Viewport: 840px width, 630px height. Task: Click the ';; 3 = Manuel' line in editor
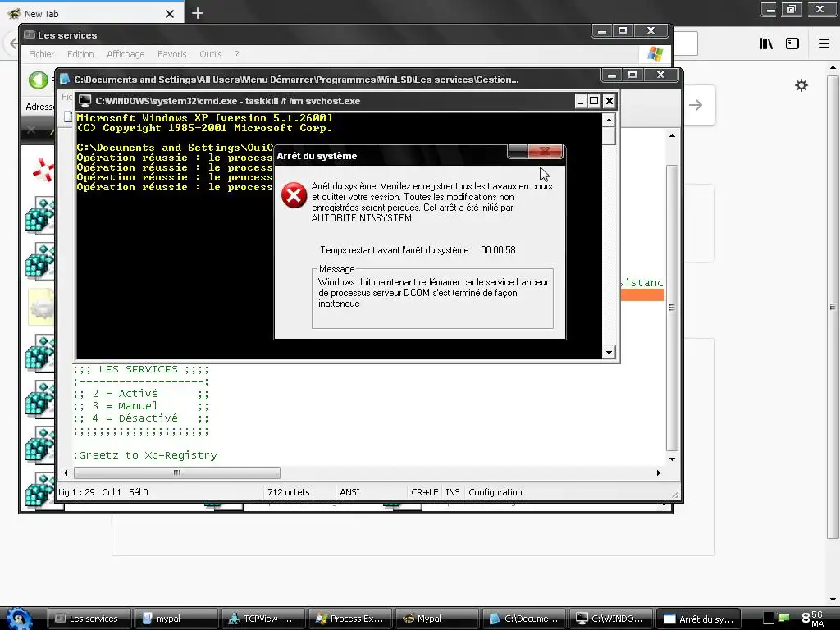point(141,406)
